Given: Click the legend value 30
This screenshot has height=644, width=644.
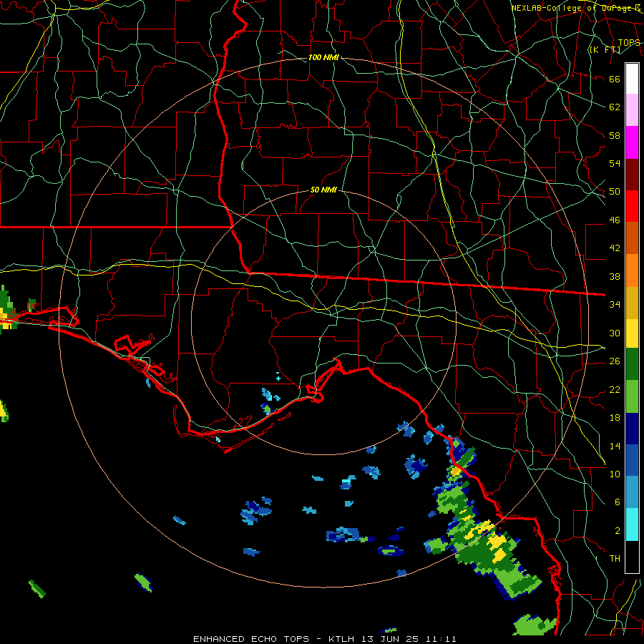Looking at the screenshot, I should click(615, 333).
